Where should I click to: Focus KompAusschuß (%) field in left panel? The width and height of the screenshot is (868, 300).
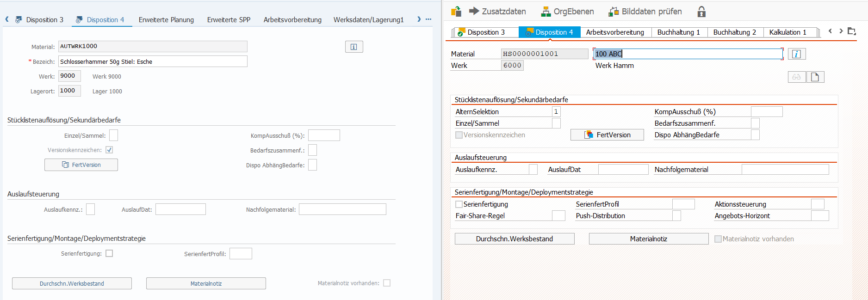[324, 135]
